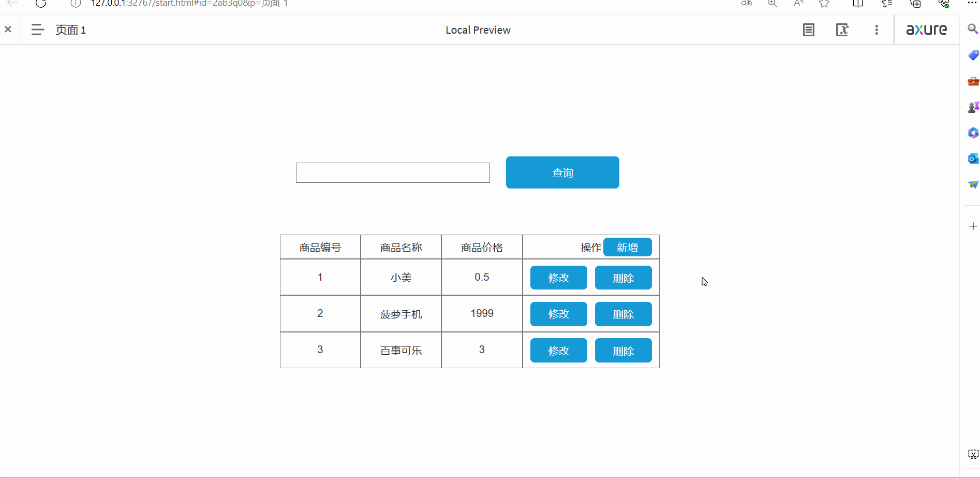980x478 pixels.
Task: Add page to favorites star
Action: (824, 3)
